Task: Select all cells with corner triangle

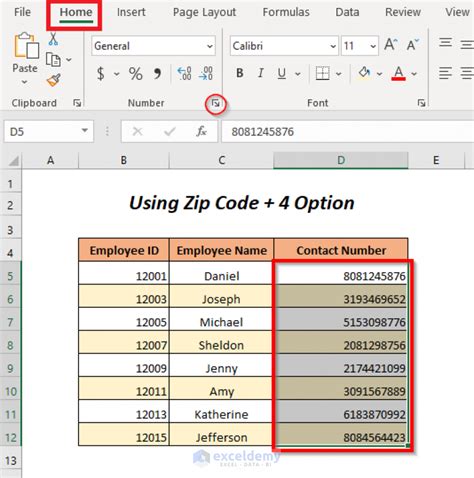Action: [14, 161]
